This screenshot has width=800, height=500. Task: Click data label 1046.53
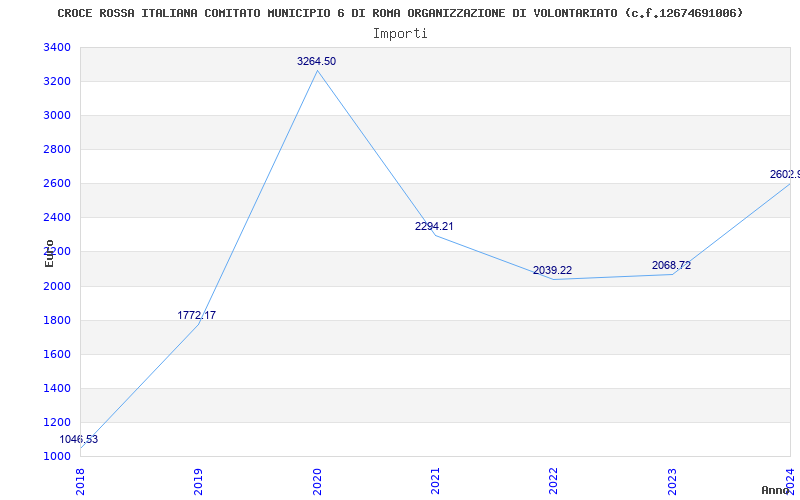coord(79,439)
